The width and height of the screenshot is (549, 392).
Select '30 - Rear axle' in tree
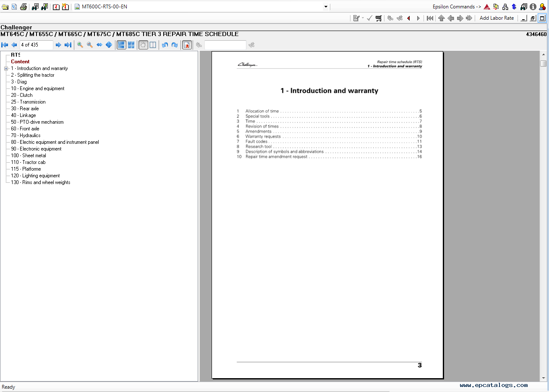[x=25, y=109]
